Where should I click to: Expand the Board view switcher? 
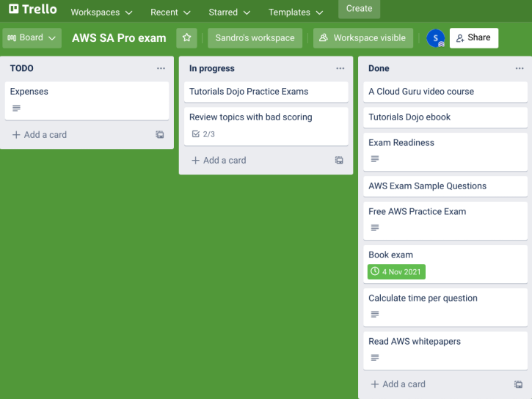tap(32, 37)
